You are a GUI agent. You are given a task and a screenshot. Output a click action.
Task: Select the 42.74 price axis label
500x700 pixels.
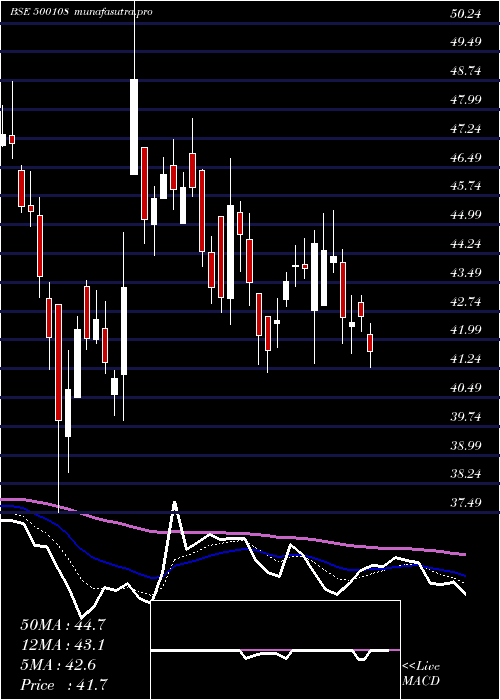pyautogui.click(x=465, y=301)
